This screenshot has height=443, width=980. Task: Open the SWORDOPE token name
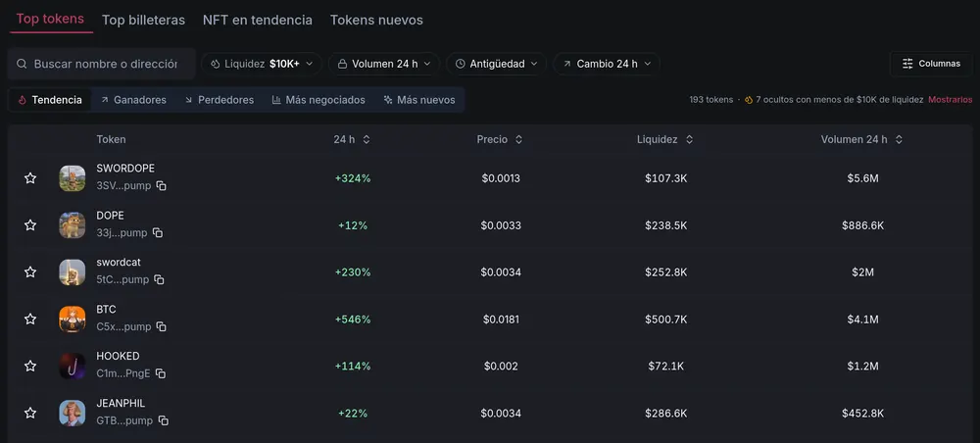click(125, 168)
